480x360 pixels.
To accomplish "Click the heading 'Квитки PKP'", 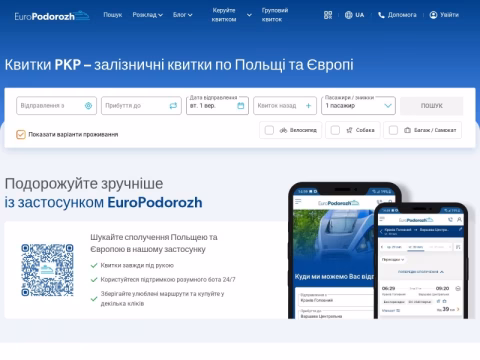I will pyautogui.click(x=43, y=65).
